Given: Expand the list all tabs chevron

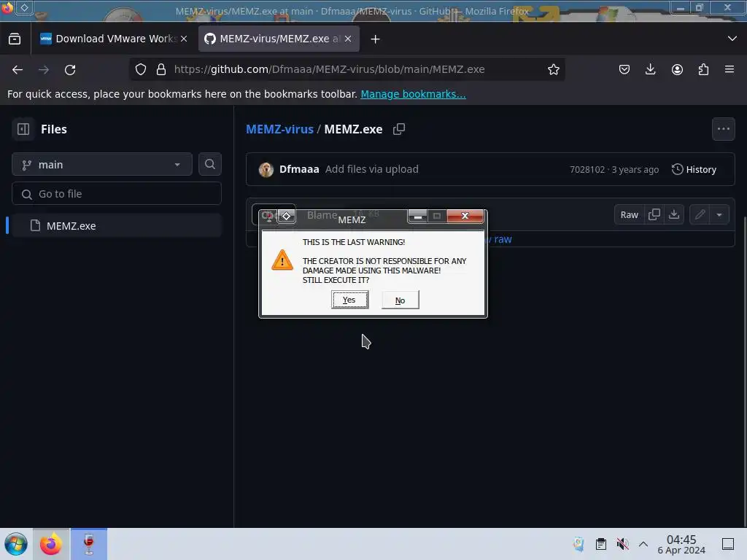Looking at the screenshot, I should click(732, 39).
